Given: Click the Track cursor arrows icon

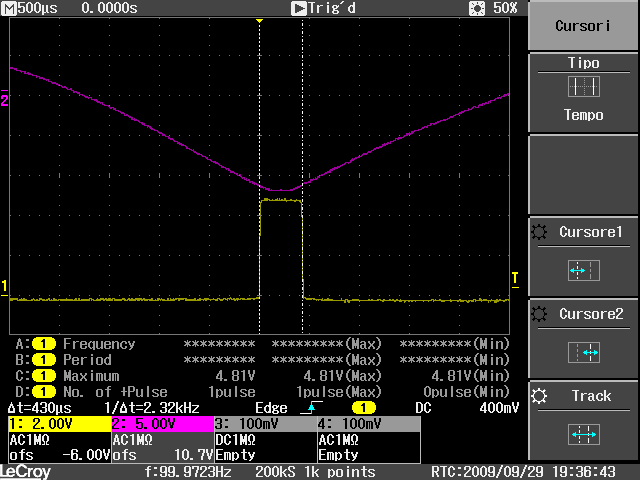Looking at the screenshot, I should click(582, 434).
